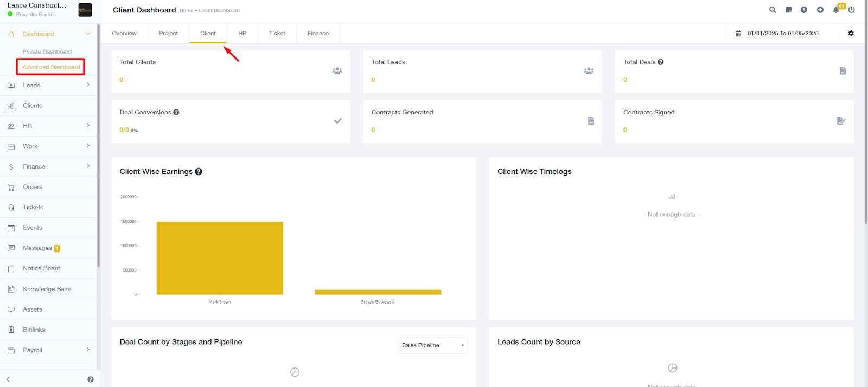Click the Home breadcrumb link
This screenshot has width=868, height=387.
click(x=186, y=10)
